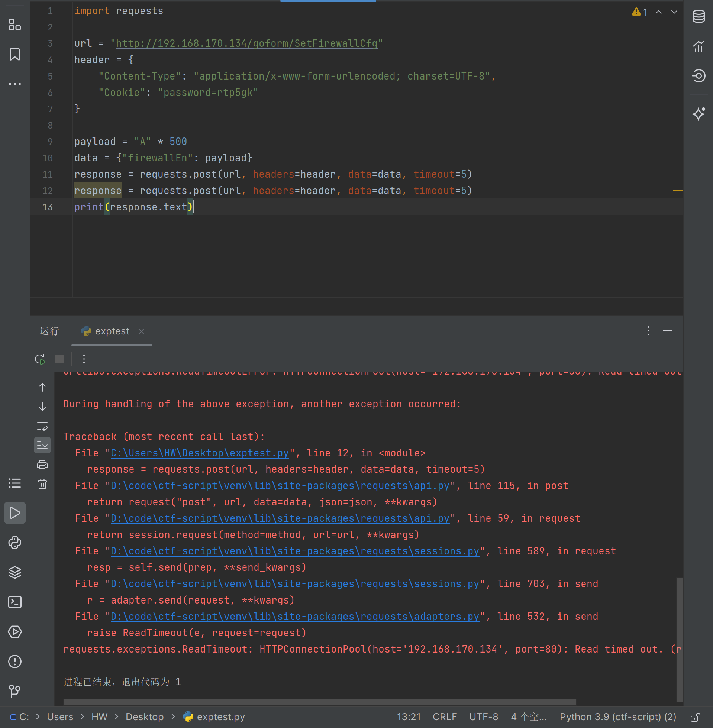The image size is (713, 728).
Task: Open the Python Packages layers icon
Action: 14,572
